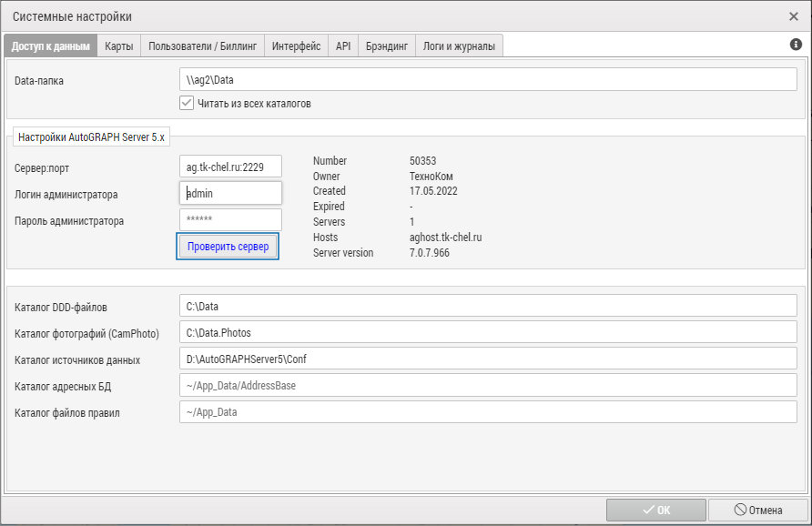
Task: Click the Hosts value aghost.tk-chel.ru
Action: pyautogui.click(x=445, y=238)
